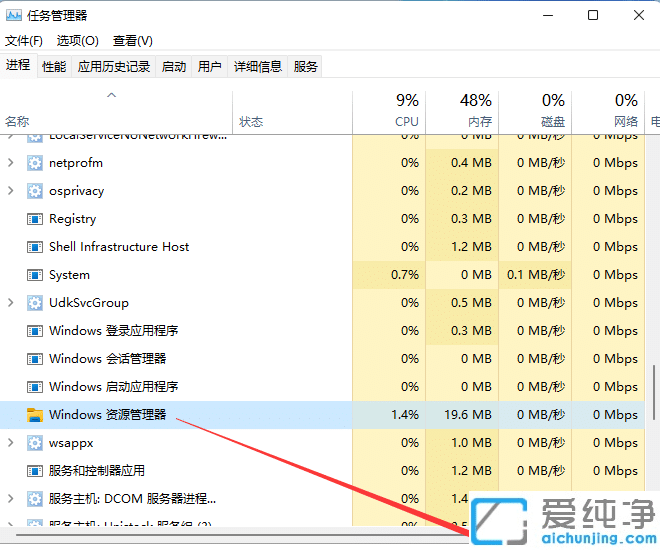Expand the UdkSvcGroup process group
The image size is (660, 550).
(x=11, y=303)
